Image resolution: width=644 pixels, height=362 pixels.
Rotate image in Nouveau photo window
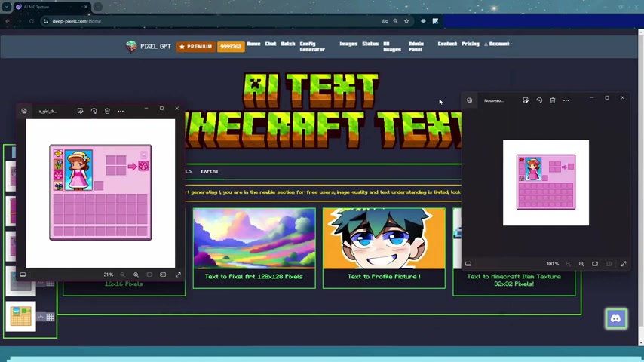pyautogui.click(x=539, y=100)
